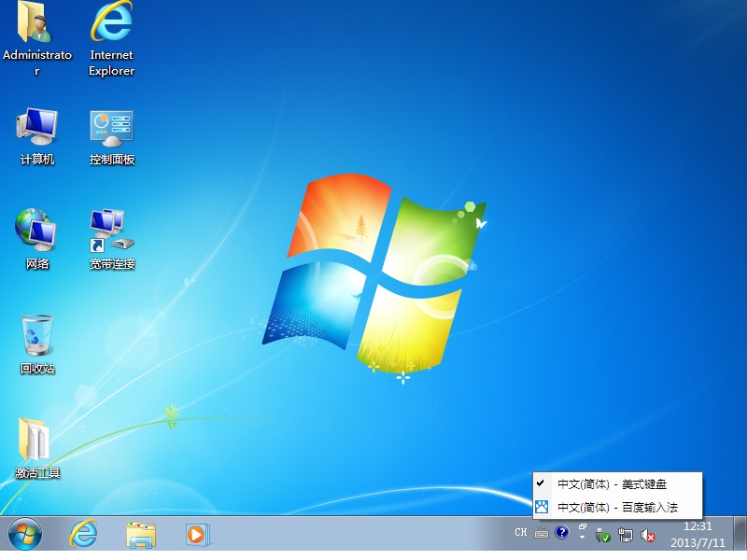This screenshot has width=747, height=560.
Task: Click the keyboard icon in language bar
Action: pos(542,533)
